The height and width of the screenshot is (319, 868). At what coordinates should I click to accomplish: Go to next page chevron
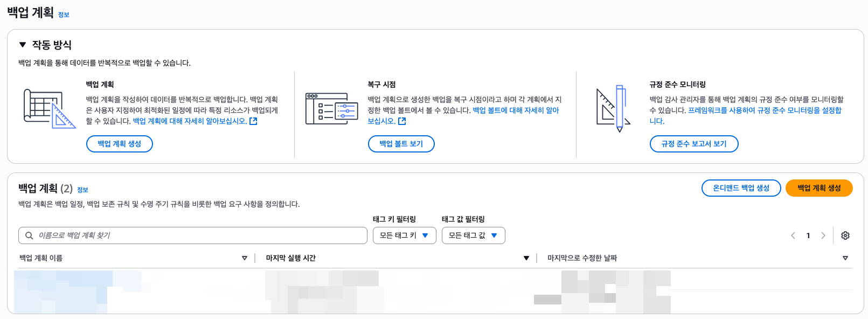(823, 235)
